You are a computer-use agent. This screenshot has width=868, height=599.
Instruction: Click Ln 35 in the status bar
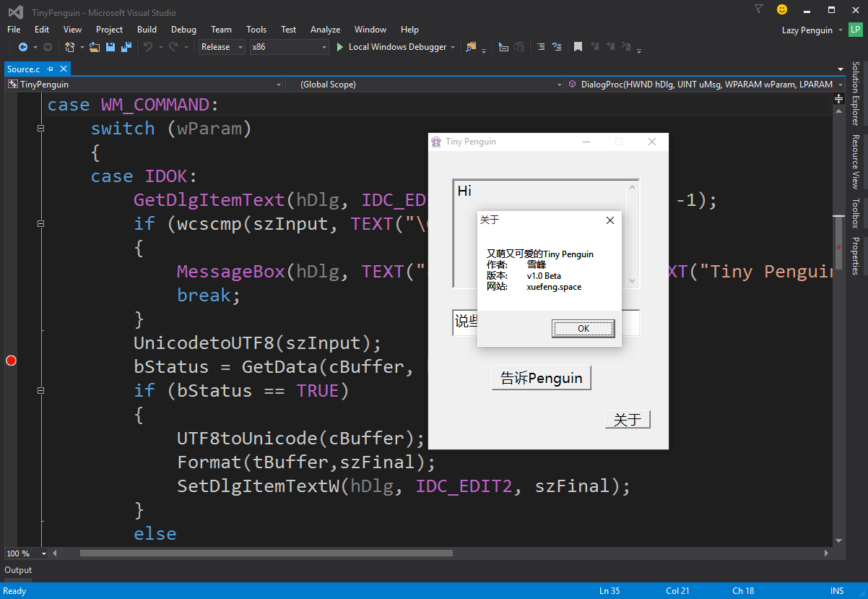[x=609, y=591]
